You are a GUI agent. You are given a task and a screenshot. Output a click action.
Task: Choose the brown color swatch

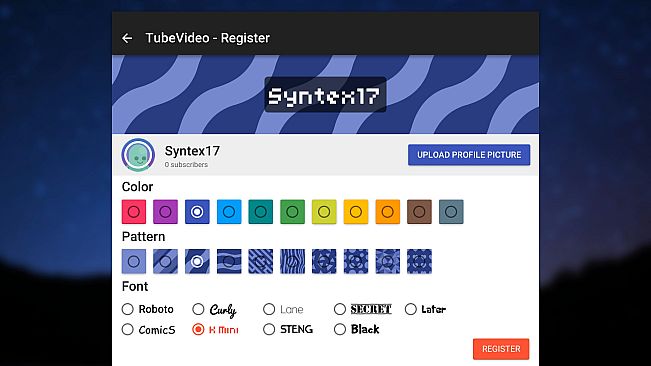click(419, 212)
